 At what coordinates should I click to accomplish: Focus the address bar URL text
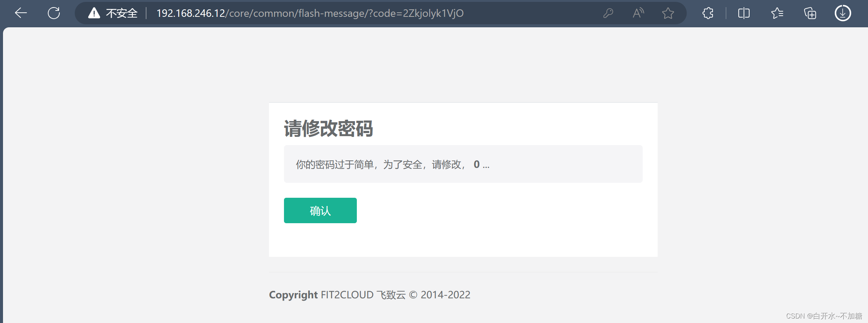310,13
